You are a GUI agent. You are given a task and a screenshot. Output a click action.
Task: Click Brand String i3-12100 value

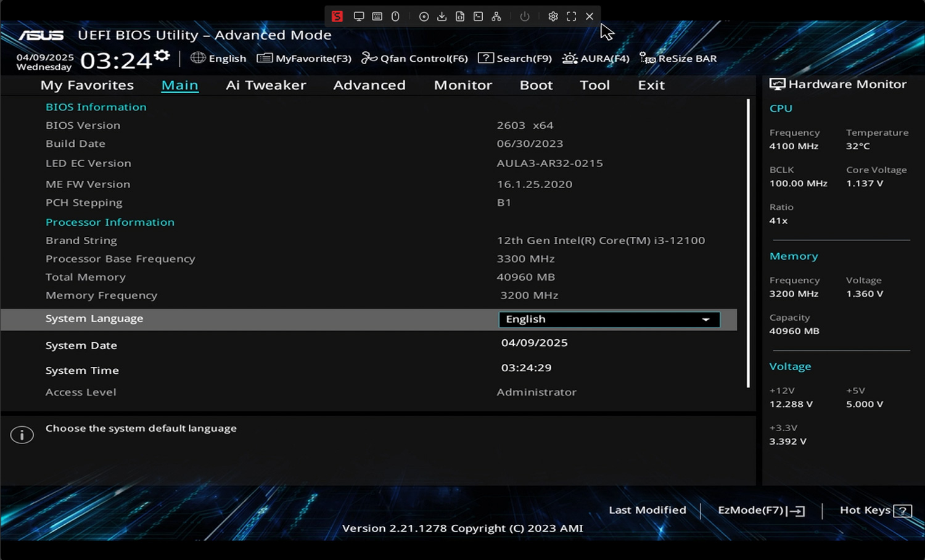point(601,241)
